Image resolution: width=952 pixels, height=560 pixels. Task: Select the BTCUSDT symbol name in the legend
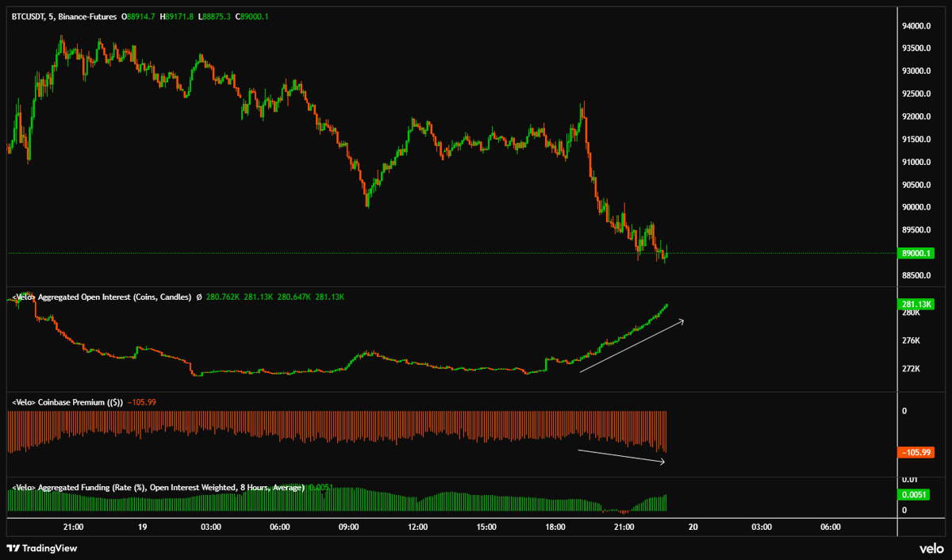29,15
